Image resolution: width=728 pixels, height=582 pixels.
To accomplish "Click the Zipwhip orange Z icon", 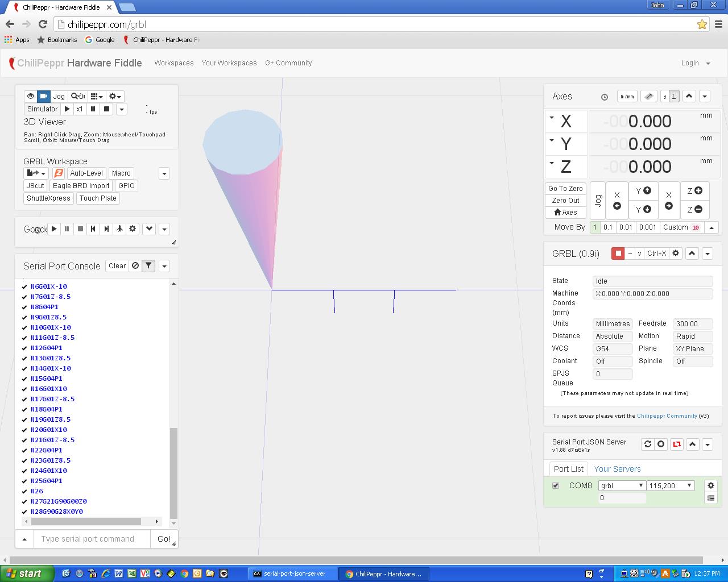I will tap(58, 173).
